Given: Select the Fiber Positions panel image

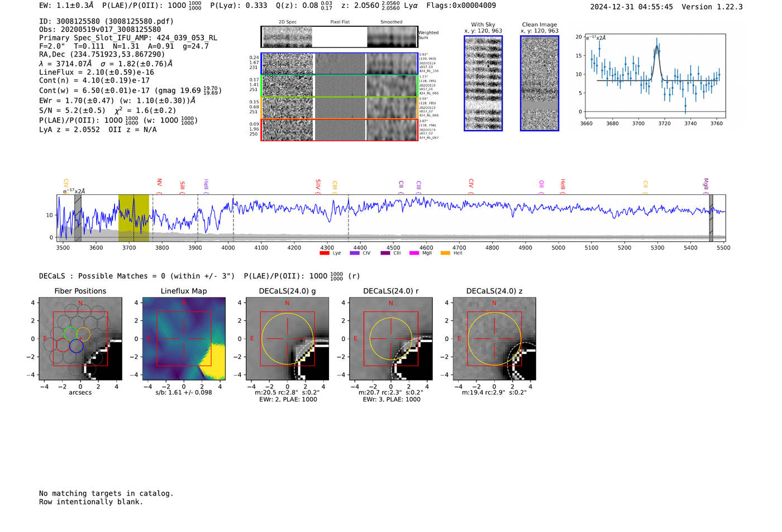Looking at the screenshot, I should (80, 339).
